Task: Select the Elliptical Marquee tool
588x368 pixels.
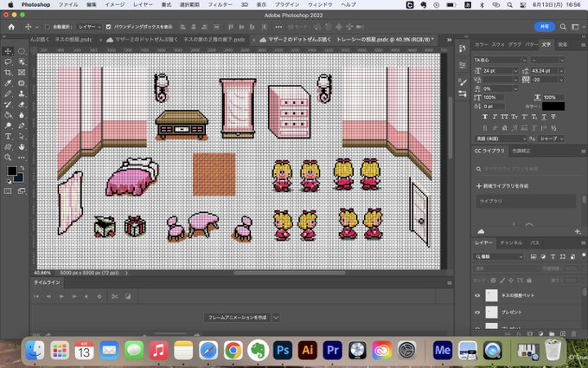Action: [22, 51]
